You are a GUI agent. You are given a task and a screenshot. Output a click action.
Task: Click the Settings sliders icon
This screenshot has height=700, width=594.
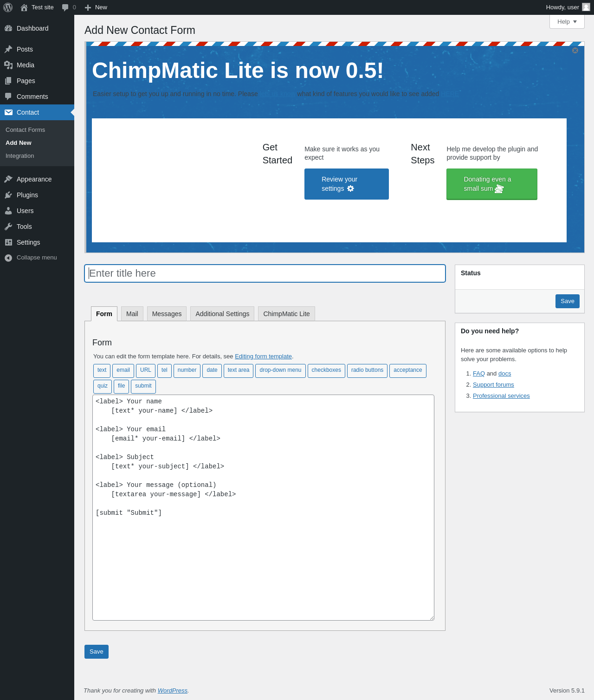point(8,242)
